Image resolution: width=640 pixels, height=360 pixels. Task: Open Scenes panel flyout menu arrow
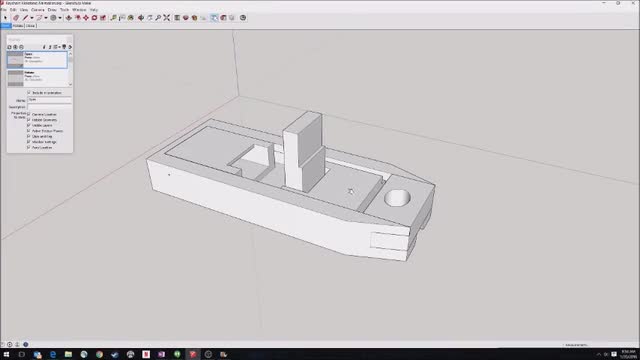[70, 47]
